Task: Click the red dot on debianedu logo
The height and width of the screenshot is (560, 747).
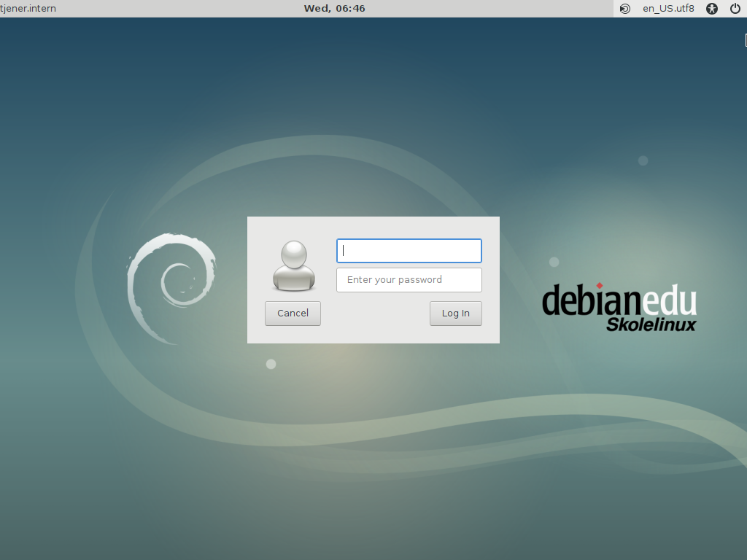Action: 600,285
